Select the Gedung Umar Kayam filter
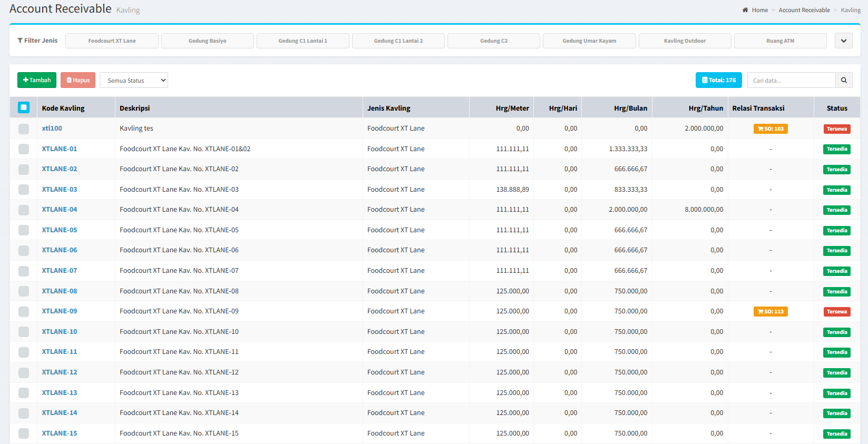This screenshot has height=444, width=868. pyautogui.click(x=589, y=41)
